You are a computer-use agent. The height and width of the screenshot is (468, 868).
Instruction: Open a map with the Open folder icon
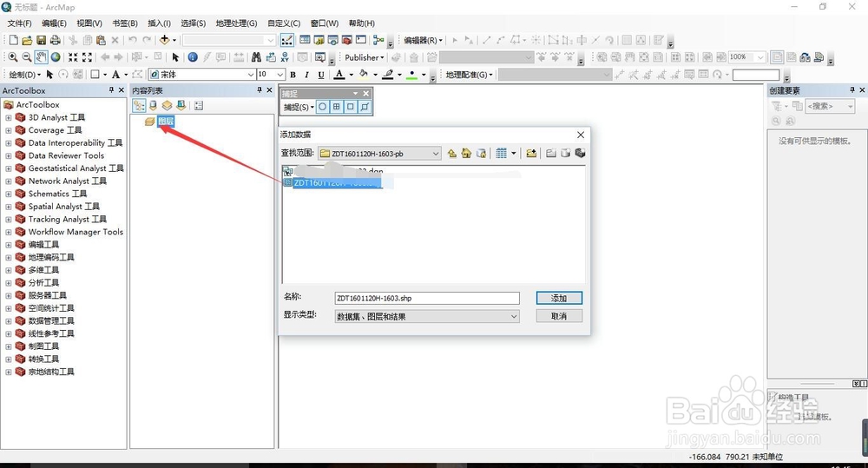[27, 40]
